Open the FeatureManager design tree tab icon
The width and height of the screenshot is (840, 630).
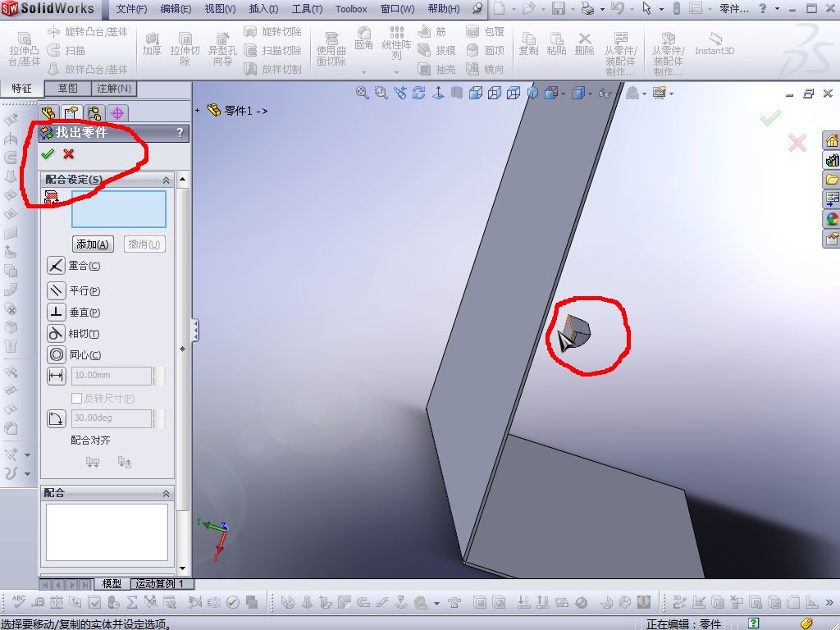click(48, 113)
